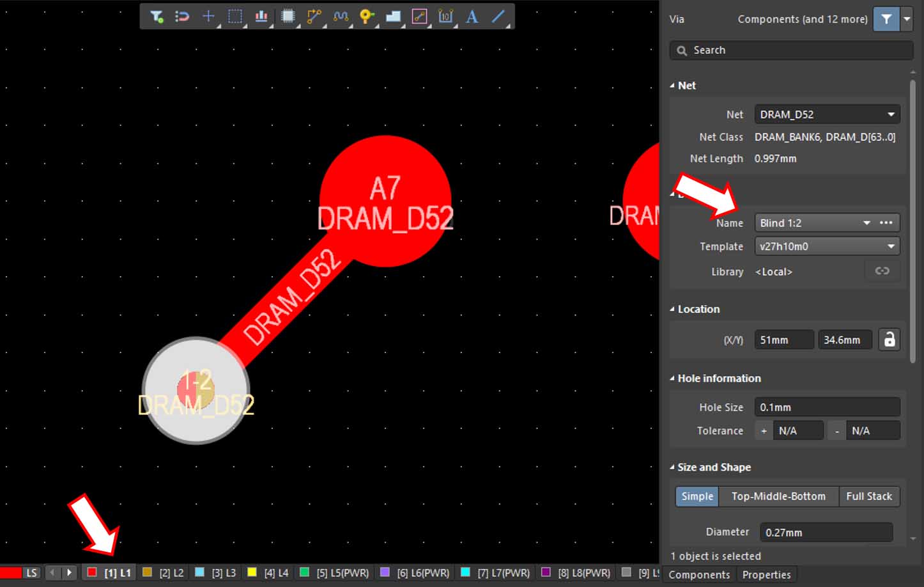Open the Net dropdown showing DRAM_D52
The width and height of the screenshot is (924, 587).
[827, 114]
